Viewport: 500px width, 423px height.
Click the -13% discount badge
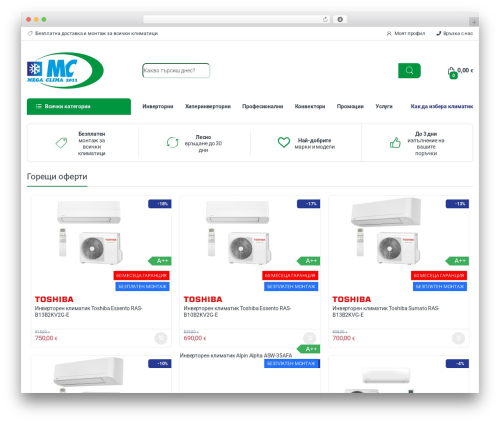coord(457,204)
